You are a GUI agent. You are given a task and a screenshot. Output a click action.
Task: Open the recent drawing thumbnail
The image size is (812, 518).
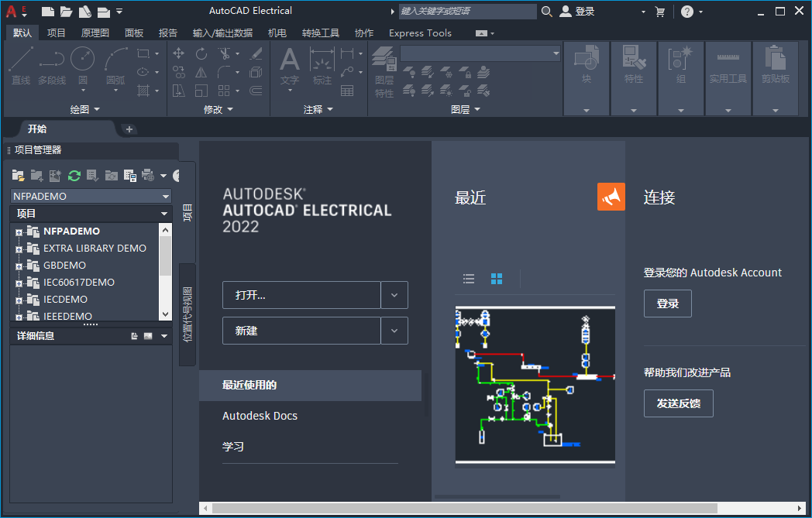pos(535,385)
